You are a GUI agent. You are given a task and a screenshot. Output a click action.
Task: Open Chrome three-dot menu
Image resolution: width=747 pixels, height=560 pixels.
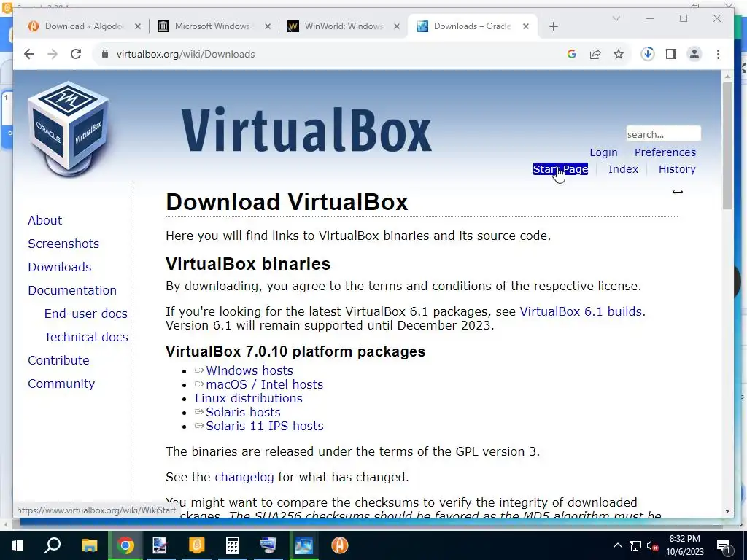718,54
